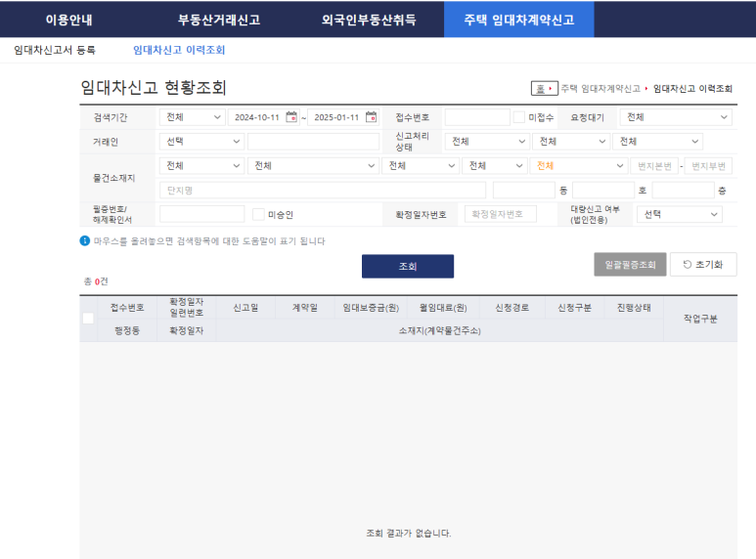Image resolution: width=756 pixels, height=559 pixels.
Task: Click the 조회 search button
Action: coord(408,266)
